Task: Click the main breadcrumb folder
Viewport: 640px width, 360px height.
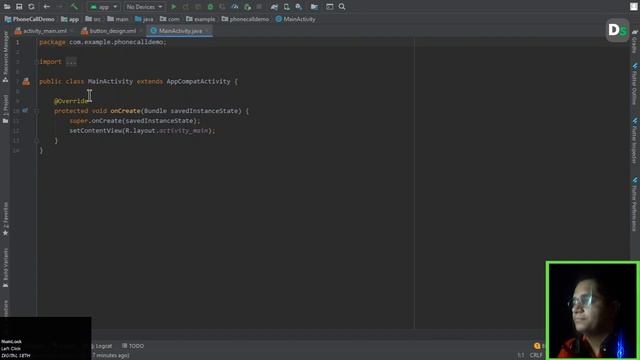Action: (x=118, y=19)
